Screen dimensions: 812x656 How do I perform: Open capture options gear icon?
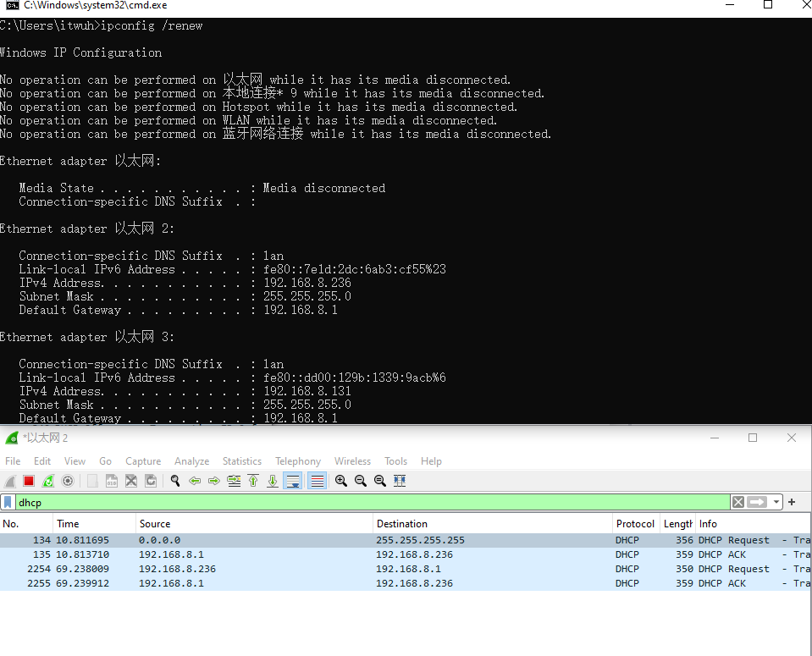click(68, 481)
